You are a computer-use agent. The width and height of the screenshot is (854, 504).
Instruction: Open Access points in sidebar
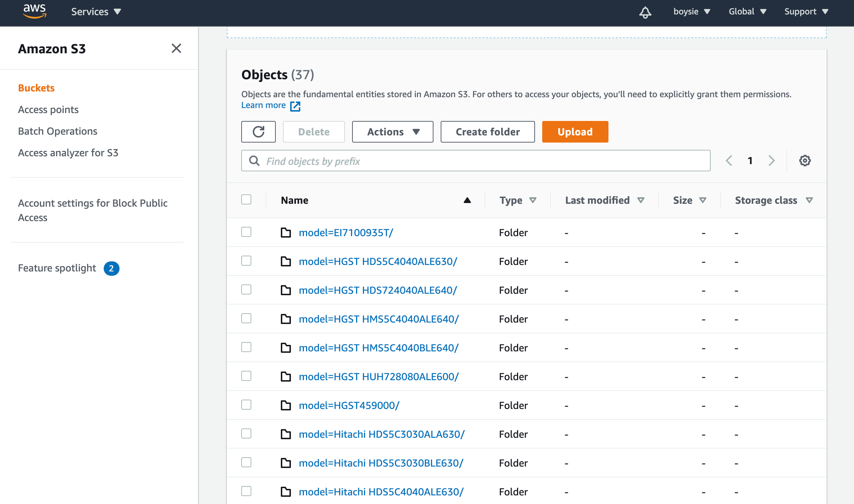(x=48, y=109)
